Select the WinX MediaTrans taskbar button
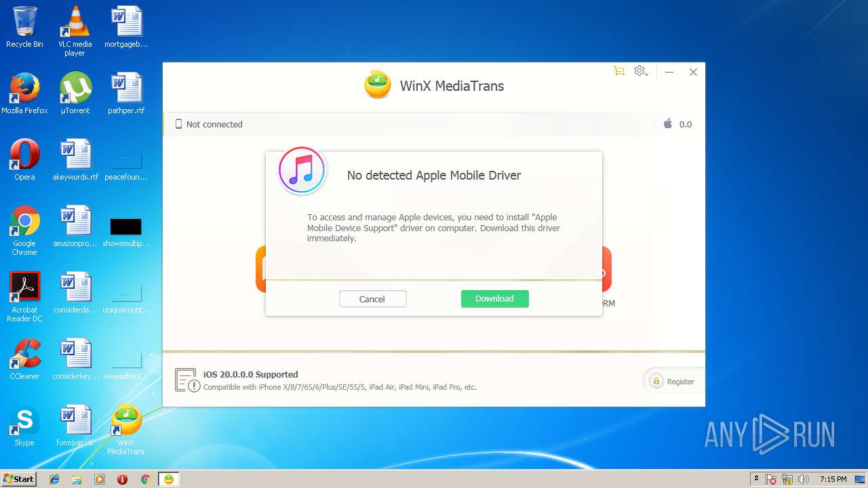Screen dimensions: 868x488 168,479
